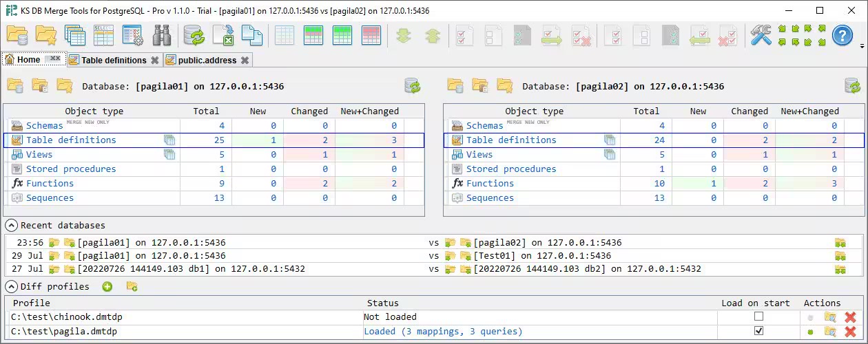Collapse the Recent databases section

tap(11, 226)
